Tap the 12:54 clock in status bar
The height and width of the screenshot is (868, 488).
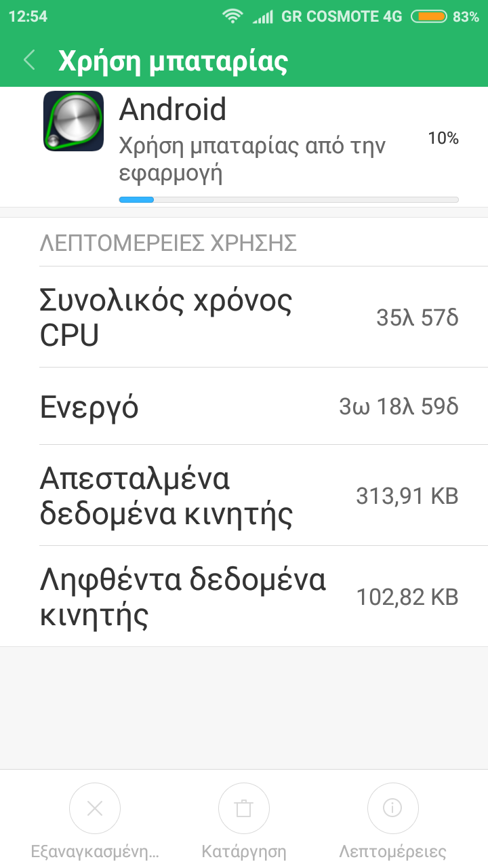[x=28, y=17]
